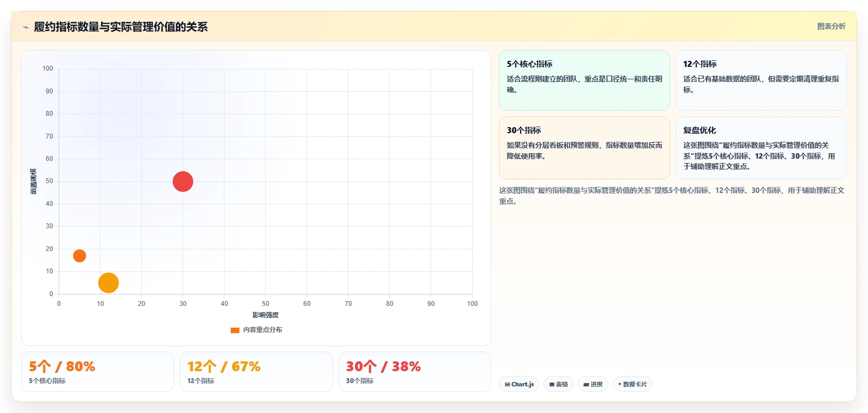Select the 表格 tag
Image resolution: width=868 pixels, height=413 pixels.
coord(558,384)
